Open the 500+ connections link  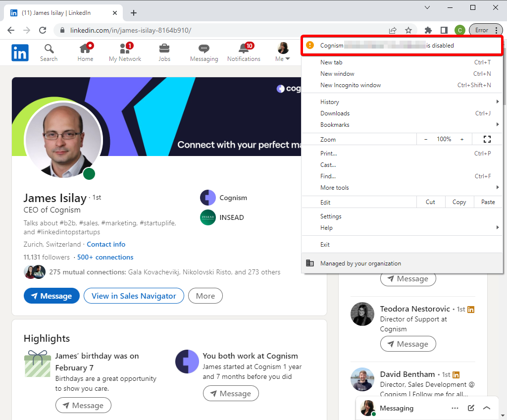pos(105,257)
